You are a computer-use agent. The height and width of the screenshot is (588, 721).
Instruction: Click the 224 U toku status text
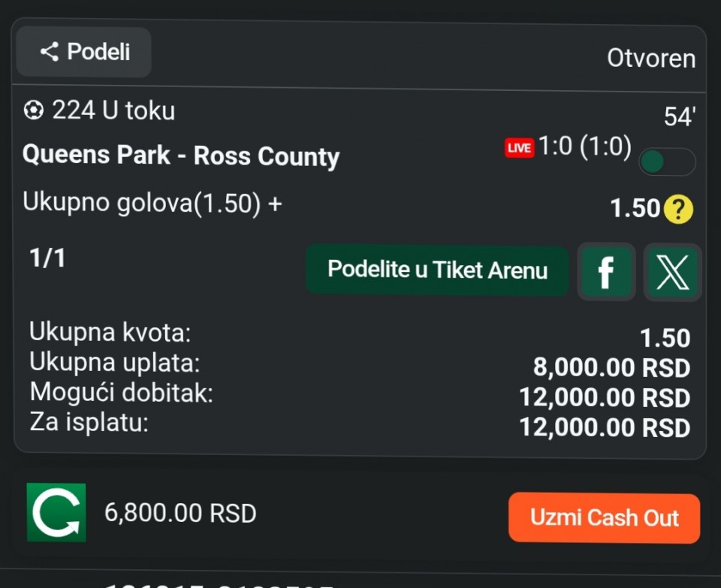pyautogui.click(x=113, y=111)
